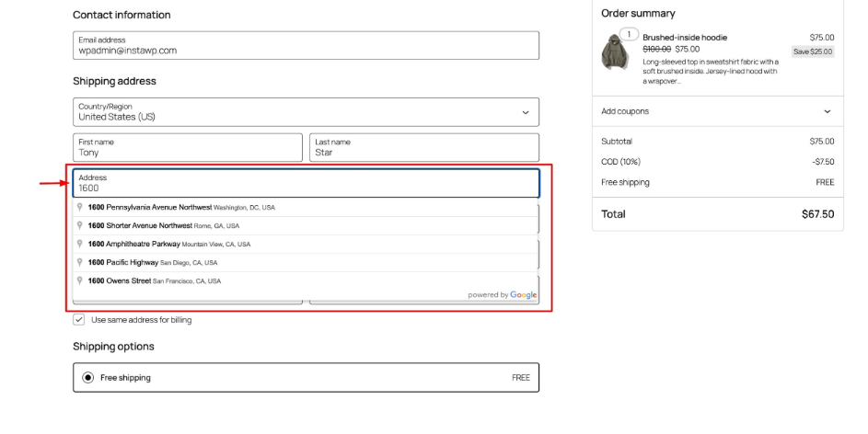
Task: Click the First name field containing Tony
Action: (188, 148)
